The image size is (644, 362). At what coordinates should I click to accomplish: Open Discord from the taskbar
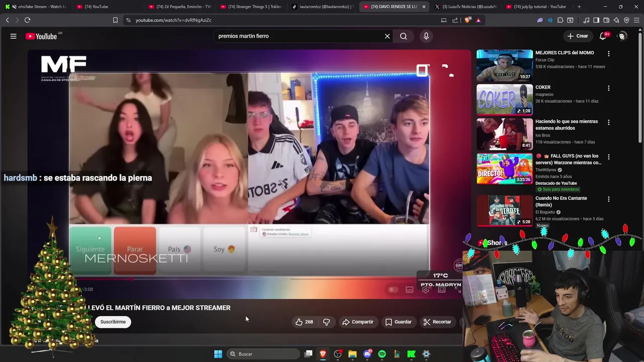pos(367,354)
